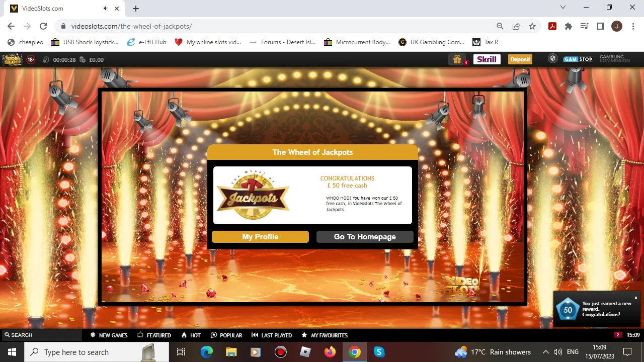Open My Profile from the jackpot dialog
Screen dimensions: 644x362
[x=260, y=237]
